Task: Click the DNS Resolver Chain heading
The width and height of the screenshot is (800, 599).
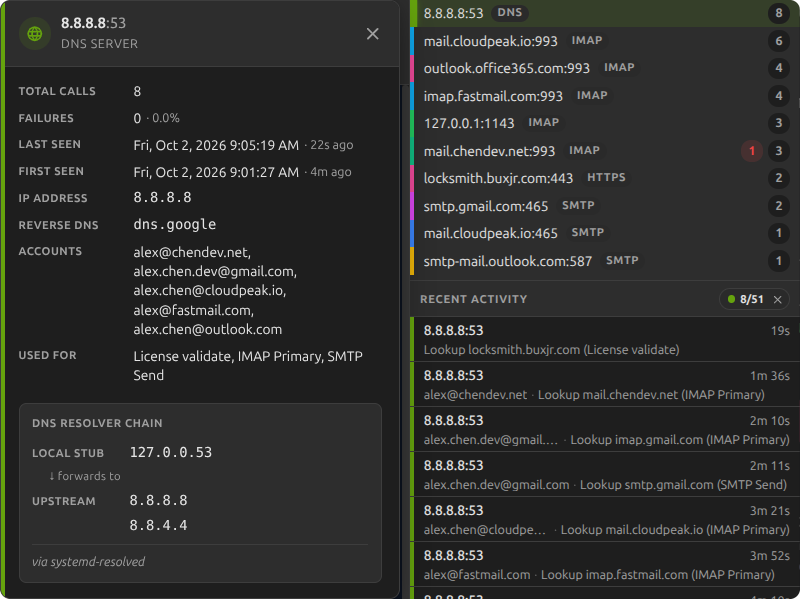Action: tap(97, 423)
